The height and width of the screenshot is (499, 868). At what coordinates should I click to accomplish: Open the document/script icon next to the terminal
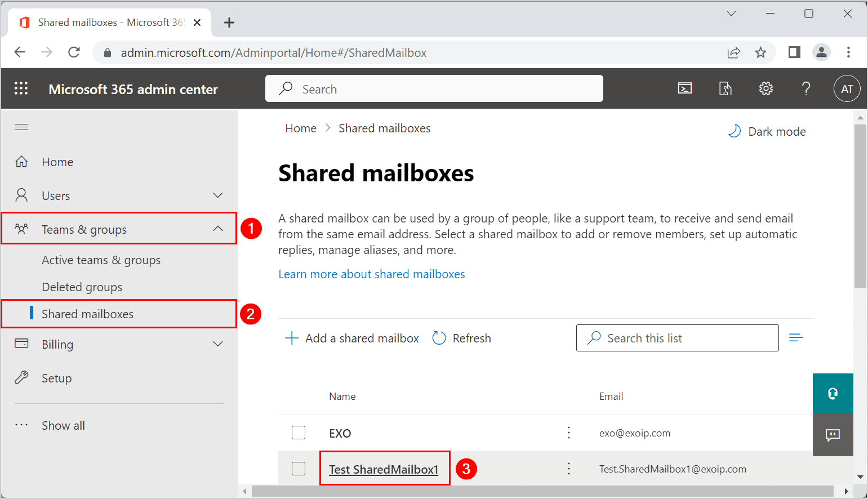(x=725, y=88)
